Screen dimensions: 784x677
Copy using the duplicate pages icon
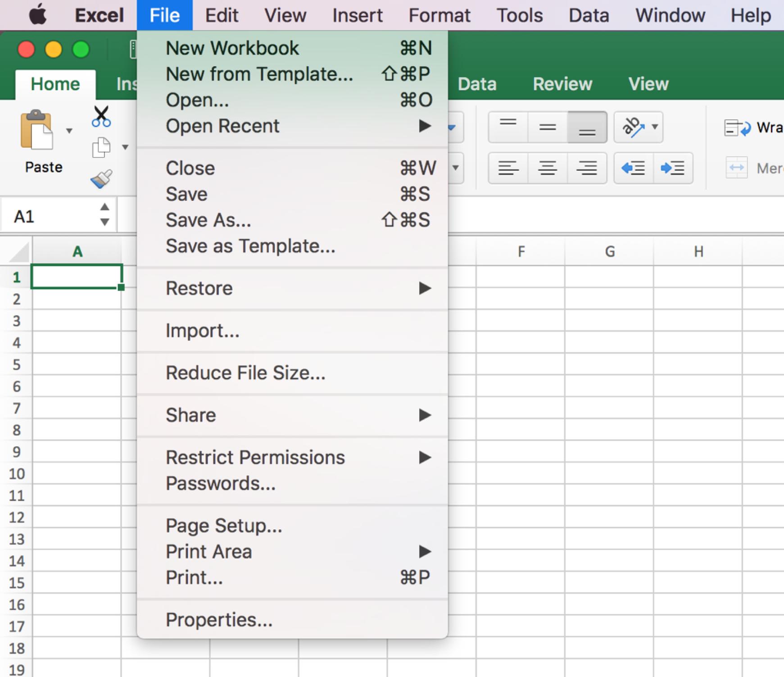[101, 147]
